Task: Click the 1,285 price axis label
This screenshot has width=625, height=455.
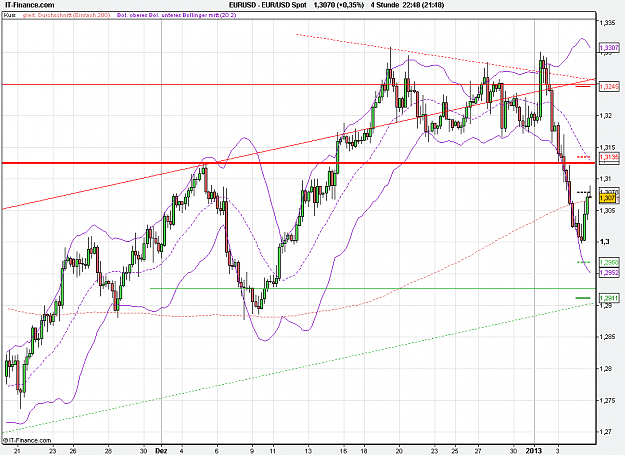Action: [608, 337]
